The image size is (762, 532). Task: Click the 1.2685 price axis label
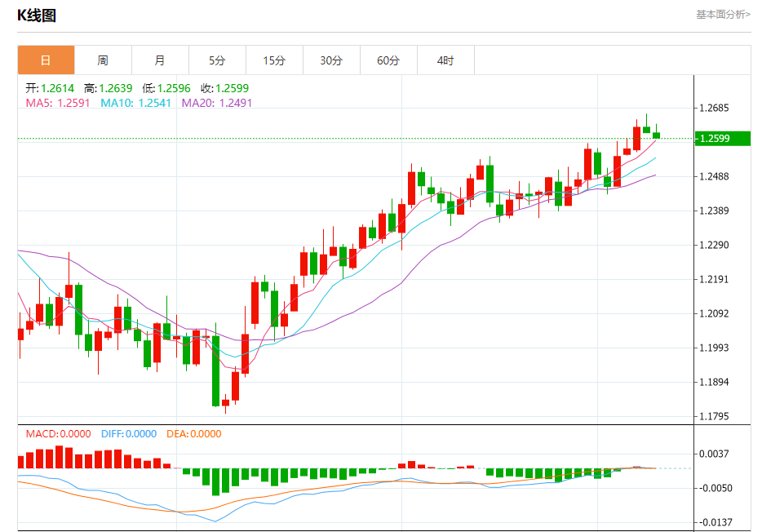point(714,108)
